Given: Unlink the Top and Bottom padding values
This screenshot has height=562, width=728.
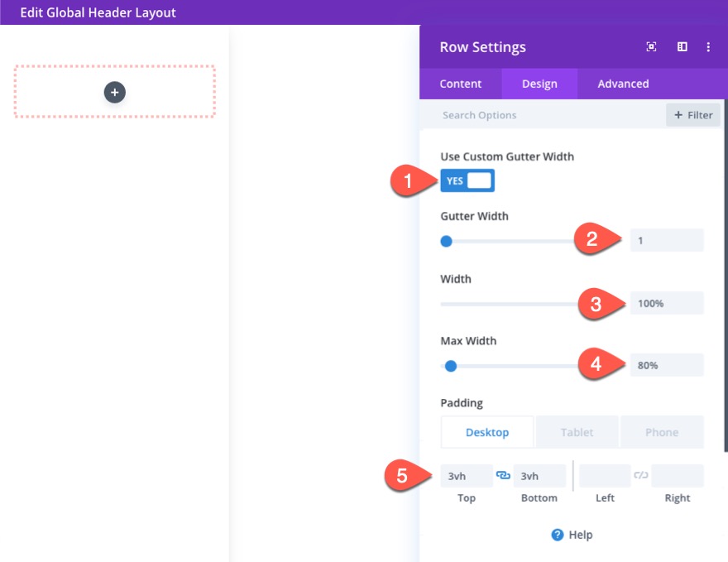Looking at the screenshot, I should coord(503,475).
